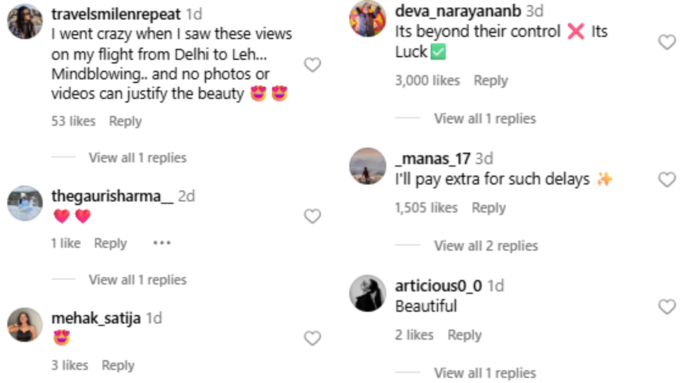This screenshot has height=383, width=680.
Task: Open _manas_17's profile avatar
Action: 367,166
